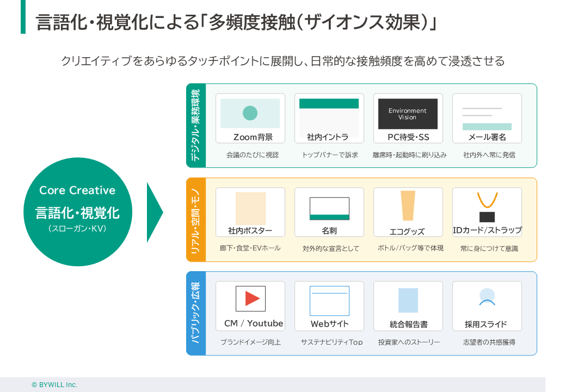Click the slide title 多頻度接触 heading
The height and width of the screenshot is (392, 566).
click(x=237, y=22)
